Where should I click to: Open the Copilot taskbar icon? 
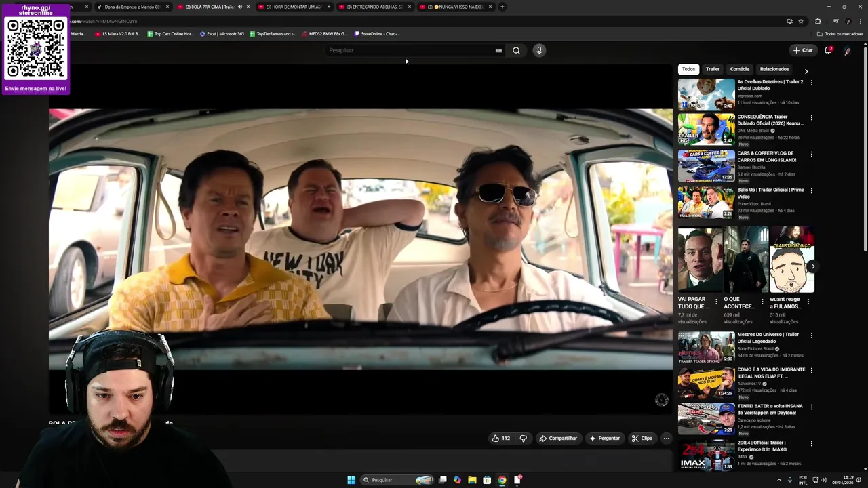[457, 480]
